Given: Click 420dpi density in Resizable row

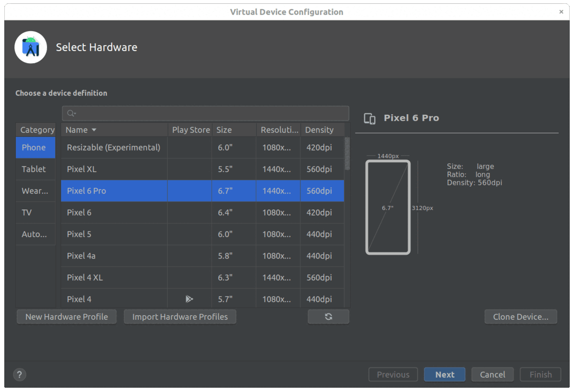Looking at the screenshot, I should click(322, 147).
